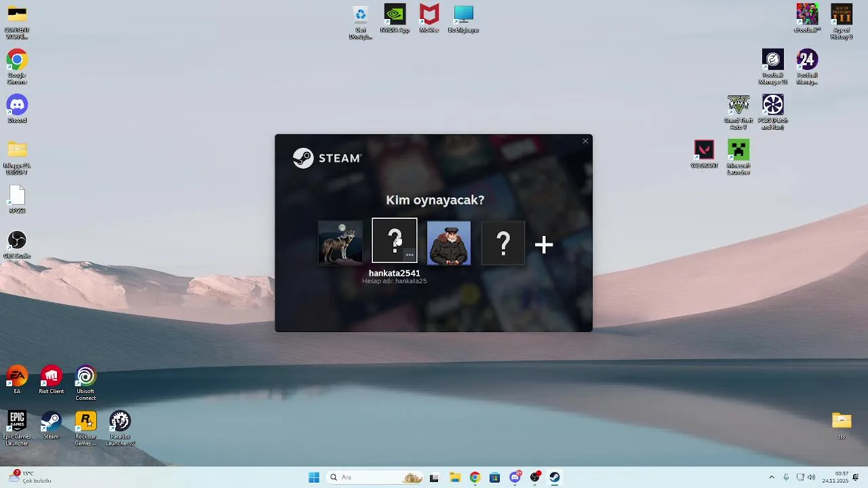Open the Epic Games Launcher shortcut
The width and height of the screenshot is (868, 488).
pyautogui.click(x=17, y=429)
